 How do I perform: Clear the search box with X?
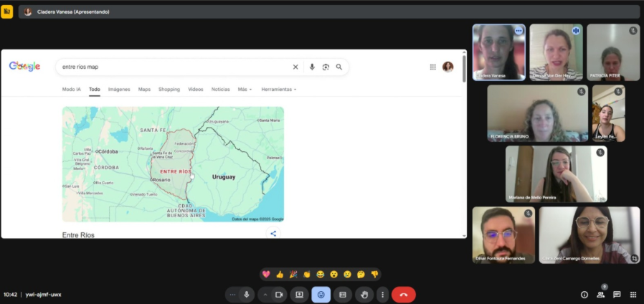point(295,67)
